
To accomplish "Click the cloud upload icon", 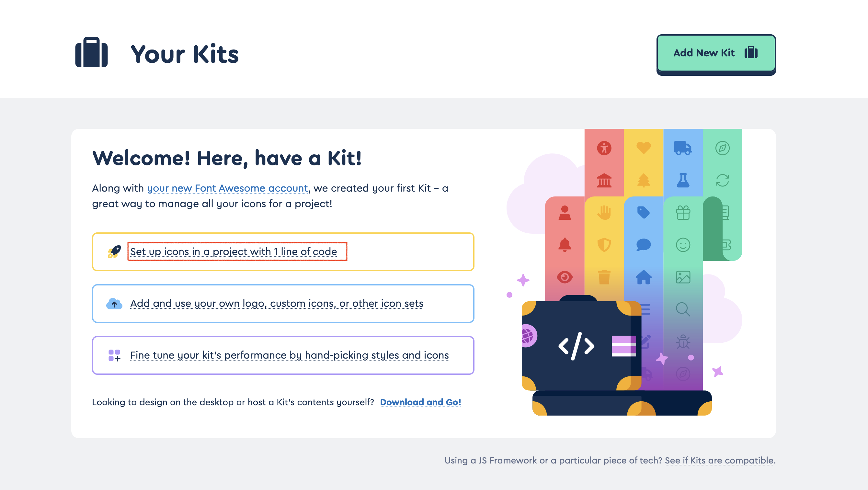I will tap(114, 304).
